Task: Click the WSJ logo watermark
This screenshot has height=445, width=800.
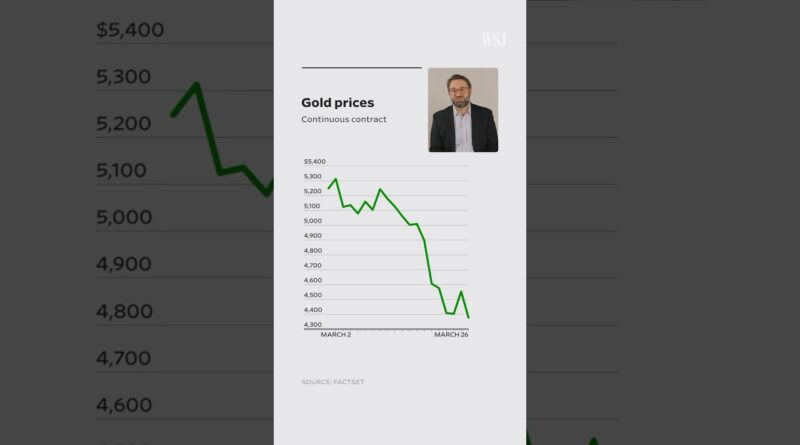Action: click(494, 40)
